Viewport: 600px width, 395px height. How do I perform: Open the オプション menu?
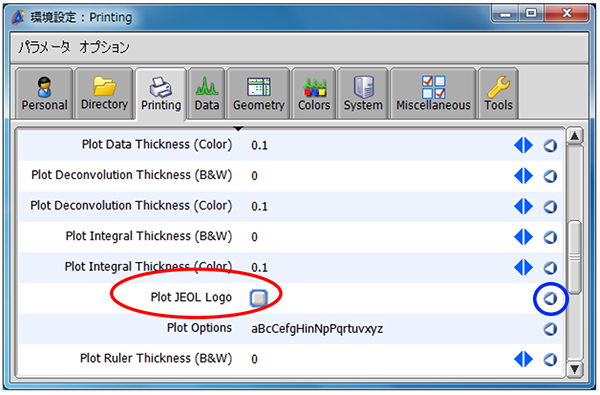[x=104, y=47]
